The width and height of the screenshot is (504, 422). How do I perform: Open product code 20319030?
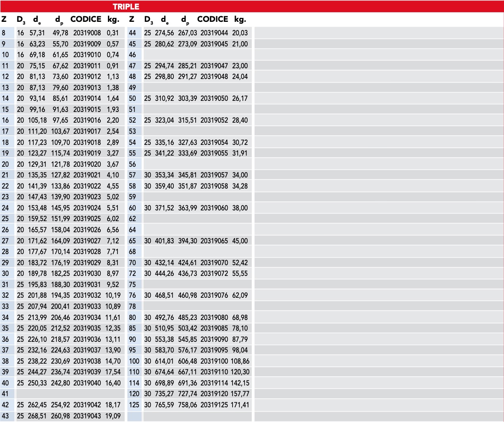(x=87, y=274)
